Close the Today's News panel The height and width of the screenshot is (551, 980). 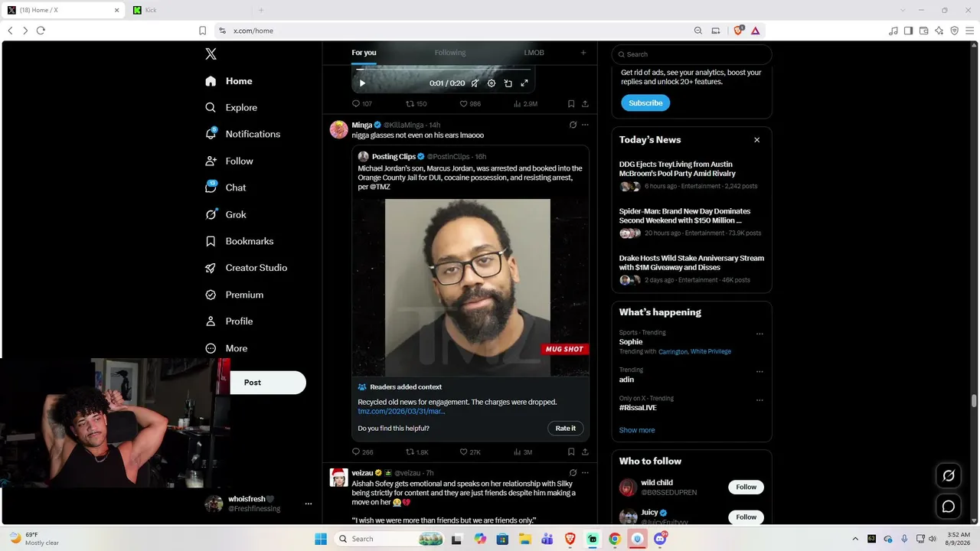(757, 140)
